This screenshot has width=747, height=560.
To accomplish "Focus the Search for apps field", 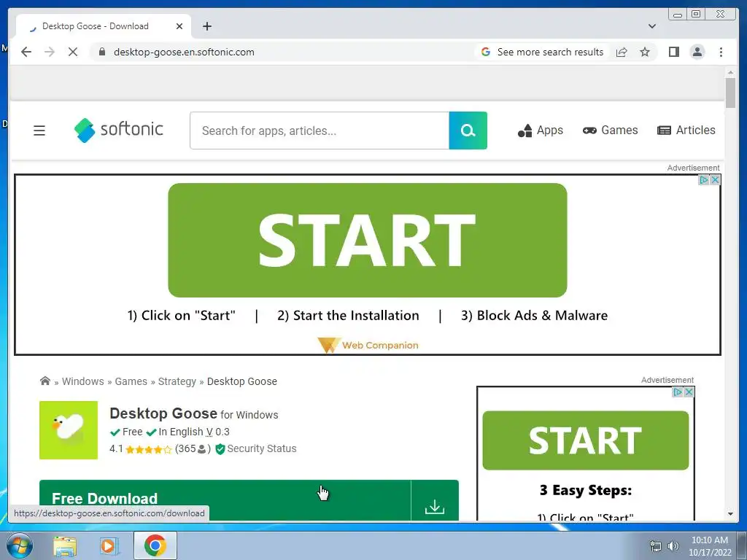I will [x=320, y=131].
